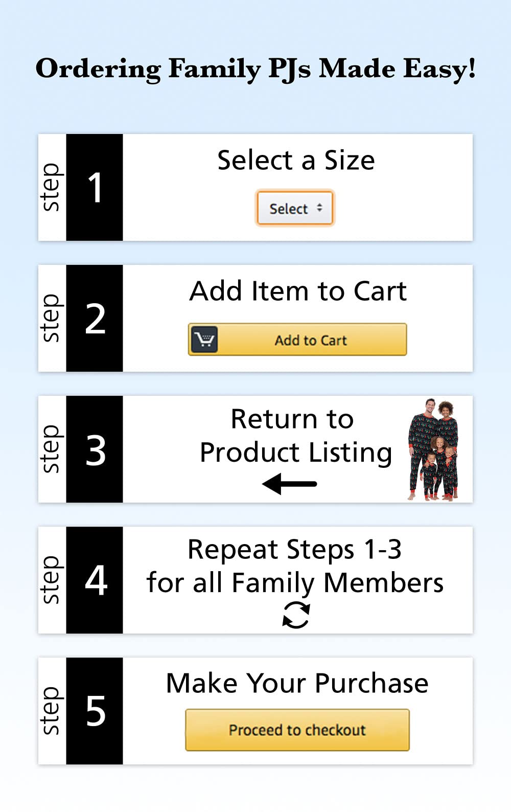
Task: Click the black number 4 block
Action: tap(95, 580)
